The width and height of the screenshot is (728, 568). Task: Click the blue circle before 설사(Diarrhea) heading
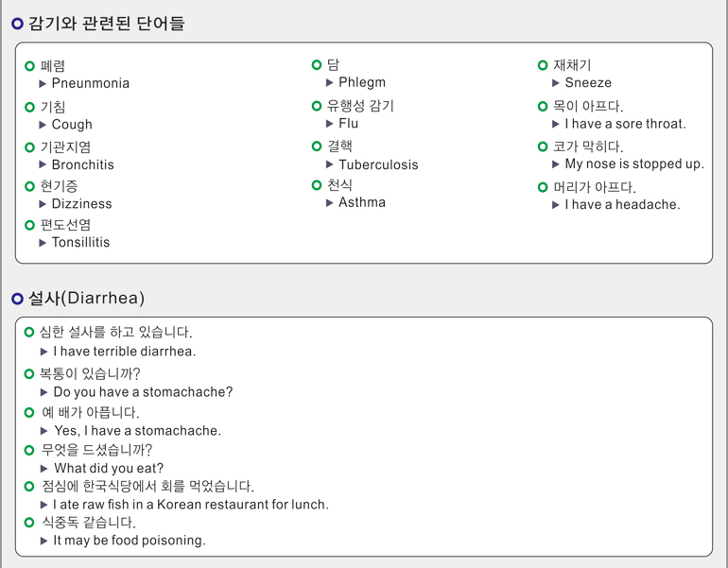[17, 299]
